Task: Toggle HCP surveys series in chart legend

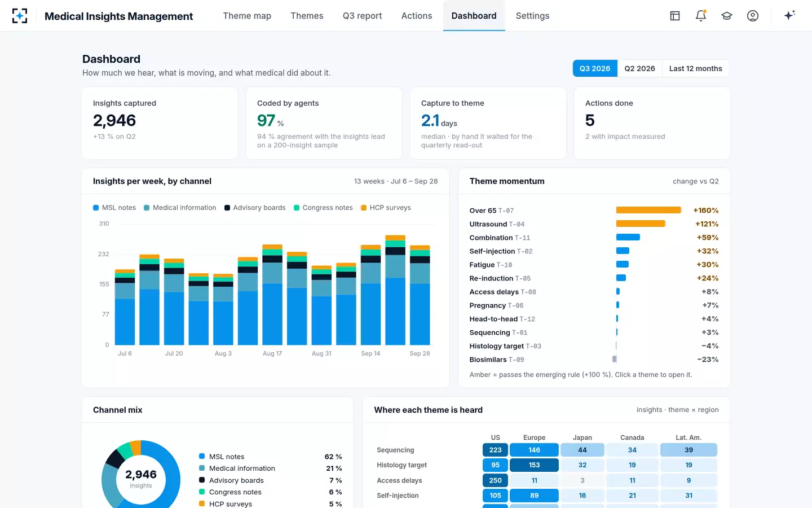Action: point(386,208)
